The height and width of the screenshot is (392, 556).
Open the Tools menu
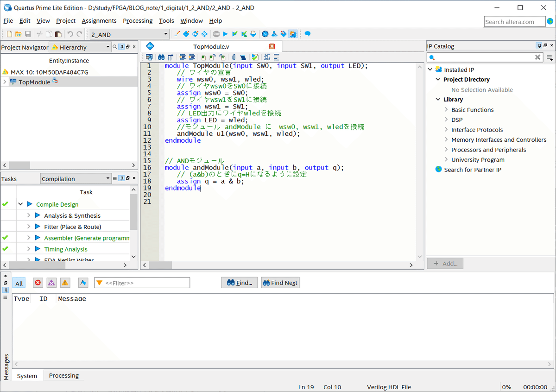[166, 21]
